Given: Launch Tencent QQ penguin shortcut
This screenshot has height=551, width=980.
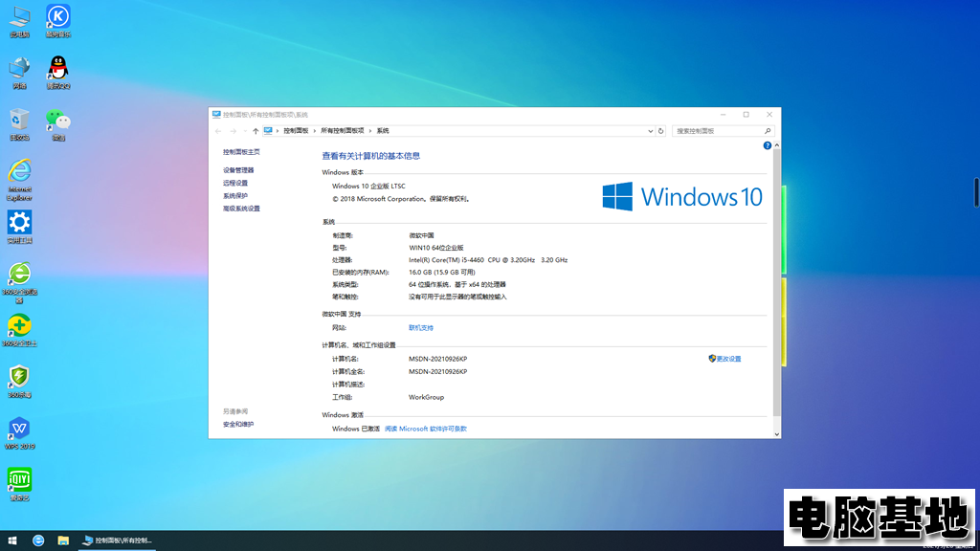Looking at the screenshot, I should [58, 73].
